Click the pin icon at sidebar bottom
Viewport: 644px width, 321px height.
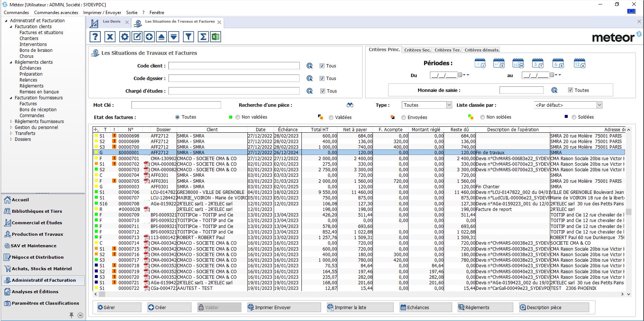coord(71,315)
